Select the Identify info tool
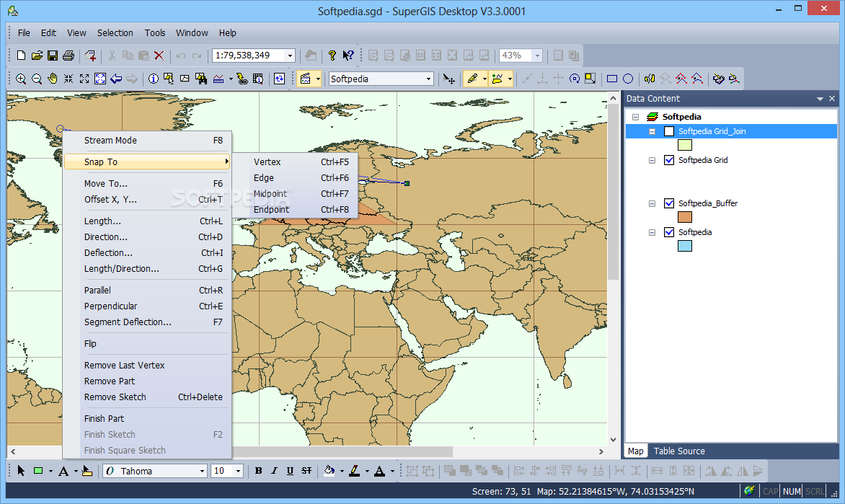This screenshot has height=504, width=845. pos(154,79)
